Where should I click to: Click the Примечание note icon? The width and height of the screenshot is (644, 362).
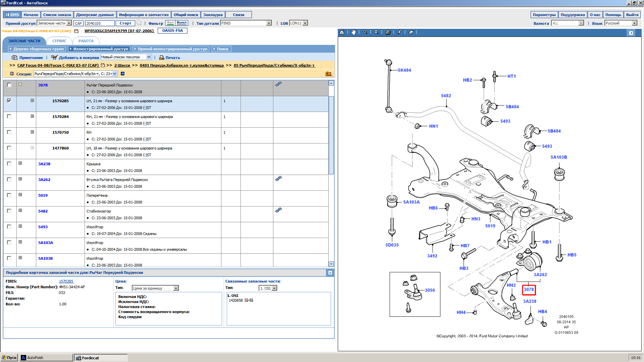tap(14, 58)
